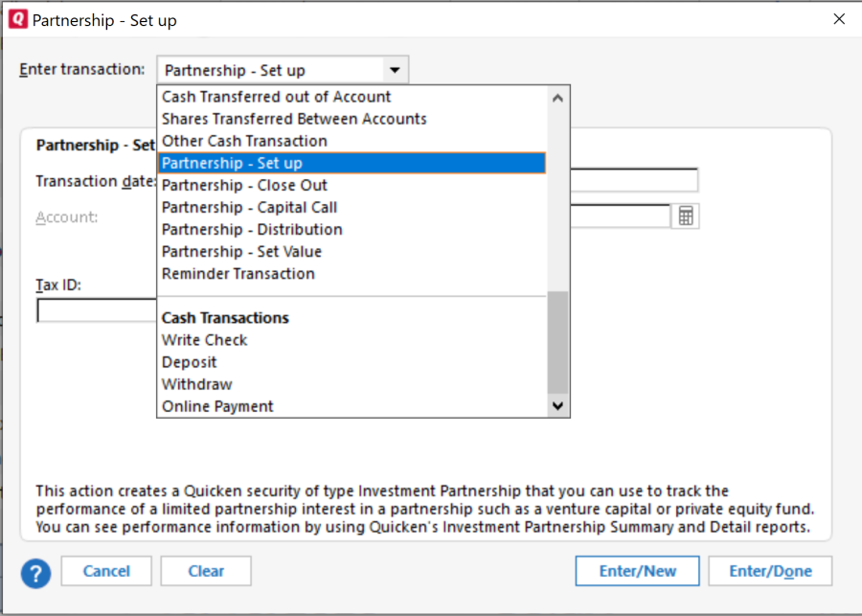Open the calculator icon beside the amount field
Screen dimensions: 862x616
685,217
